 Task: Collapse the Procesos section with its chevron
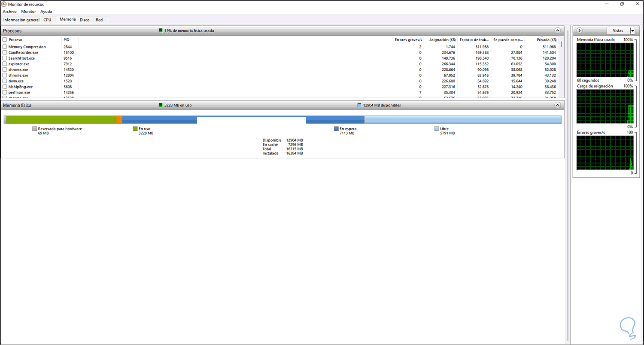[558, 30]
